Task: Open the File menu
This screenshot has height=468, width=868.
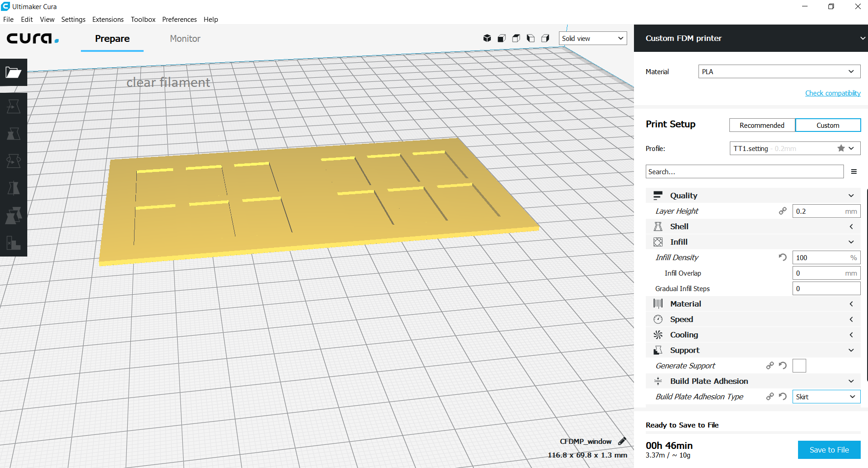Action: pos(8,19)
